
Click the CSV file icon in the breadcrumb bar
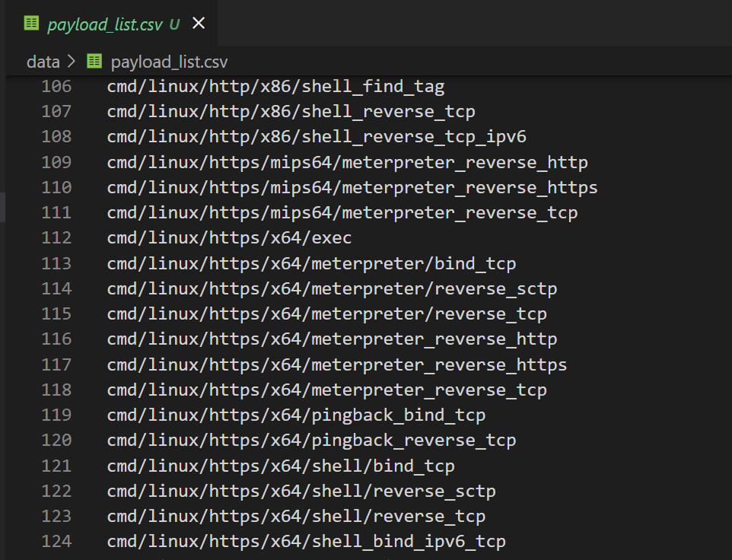coord(93,62)
